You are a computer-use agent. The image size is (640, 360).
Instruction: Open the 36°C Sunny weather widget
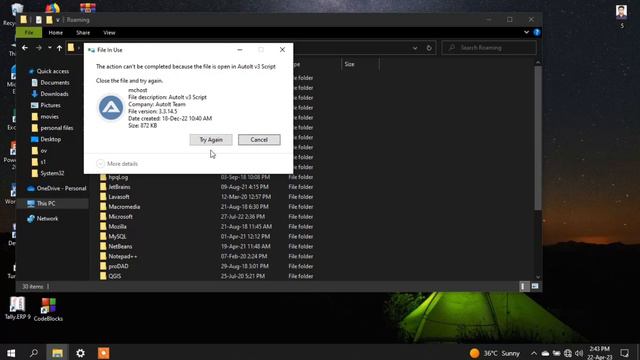point(495,353)
